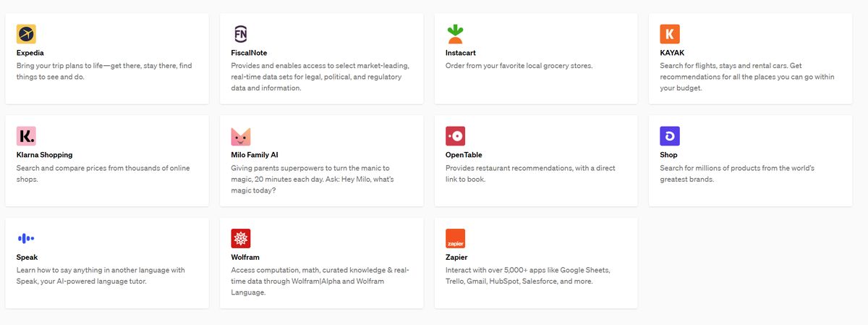Click the red OpenTable logo icon
The height and width of the screenshot is (325, 868).
tap(455, 136)
